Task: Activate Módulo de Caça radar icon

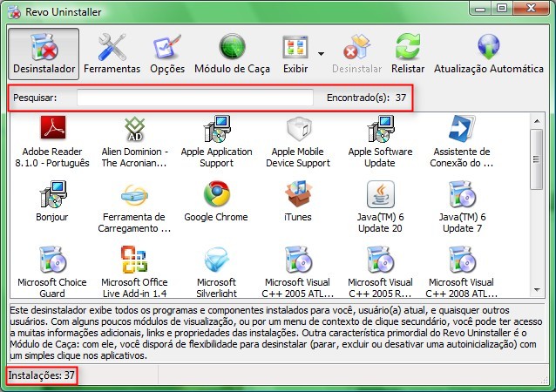Action: (233, 46)
